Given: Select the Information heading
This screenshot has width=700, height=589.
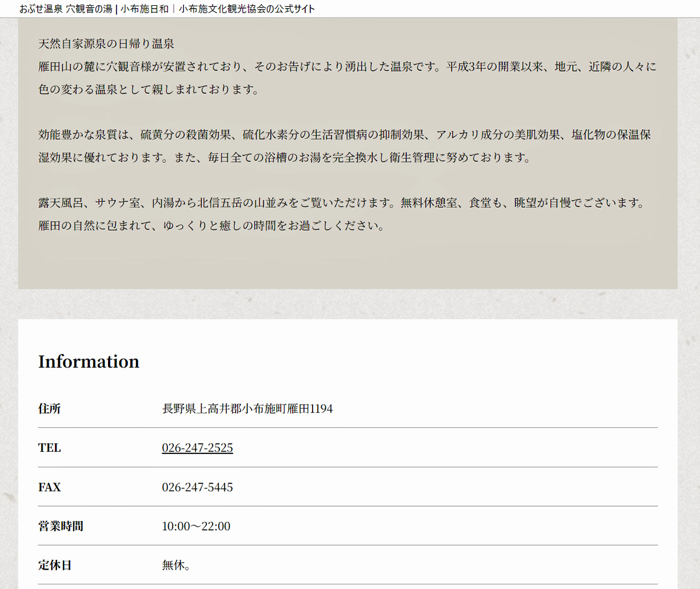Looking at the screenshot, I should (x=89, y=361).
